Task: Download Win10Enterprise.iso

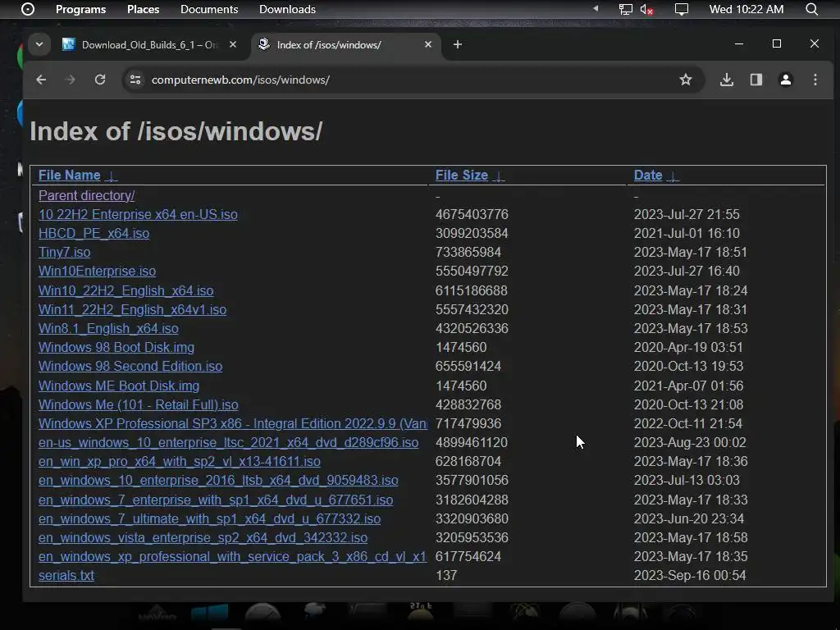Action: coord(97,271)
